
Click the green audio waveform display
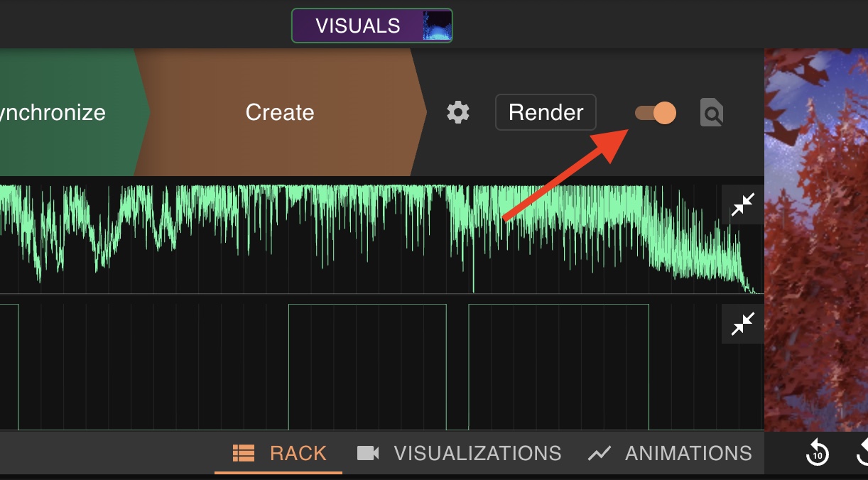tap(381, 239)
